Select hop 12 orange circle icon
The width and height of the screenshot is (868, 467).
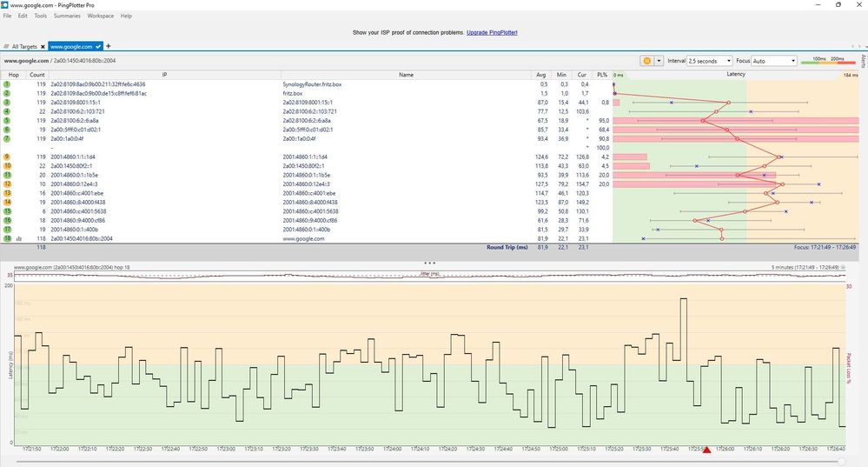(7, 183)
